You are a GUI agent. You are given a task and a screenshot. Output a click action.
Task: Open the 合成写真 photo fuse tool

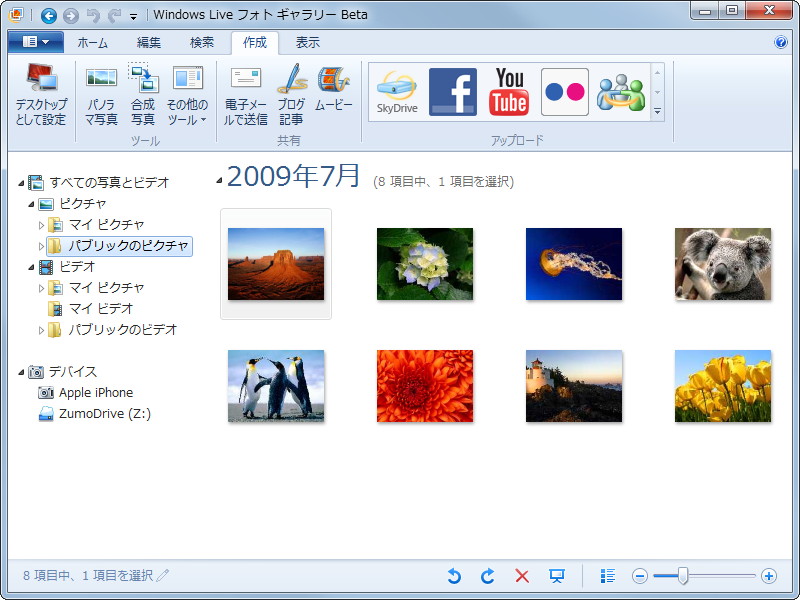[x=143, y=95]
